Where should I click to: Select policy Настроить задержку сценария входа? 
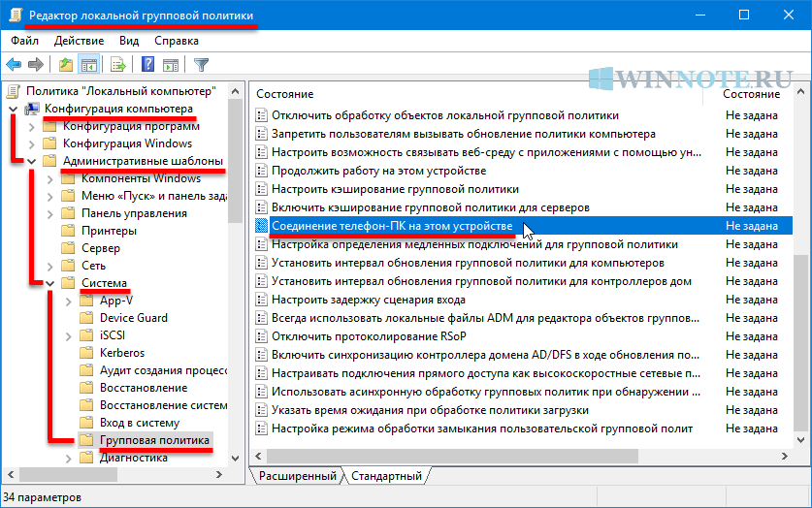click(368, 300)
